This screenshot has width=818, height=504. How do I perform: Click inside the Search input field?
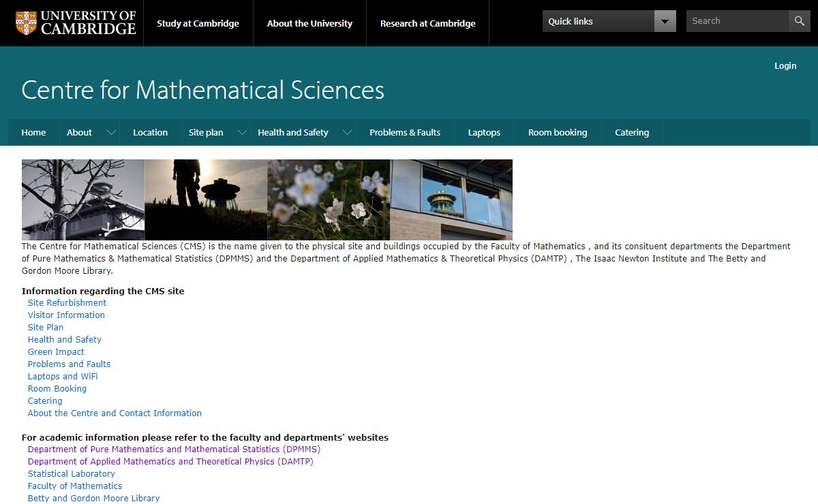coord(738,21)
